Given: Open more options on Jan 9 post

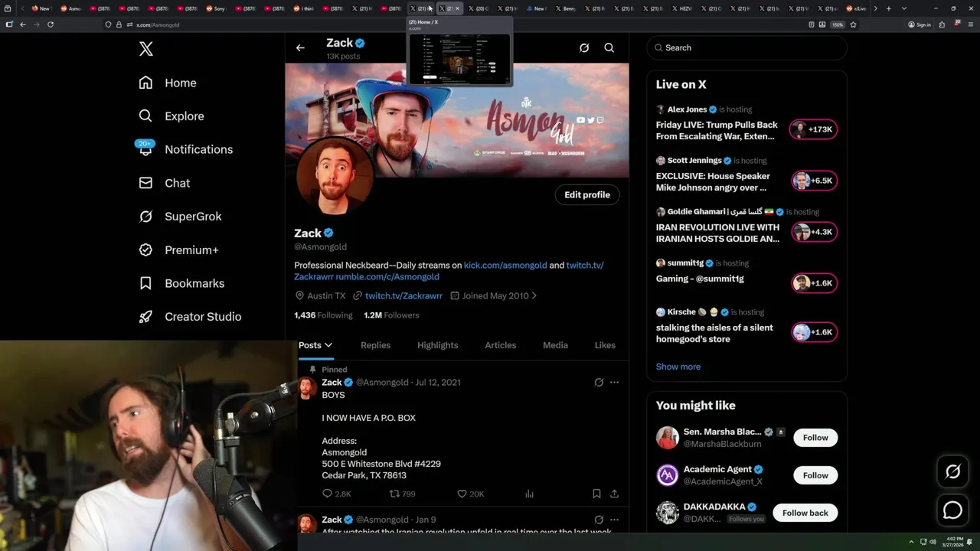Looking at the screenshot, I should 614,520.
